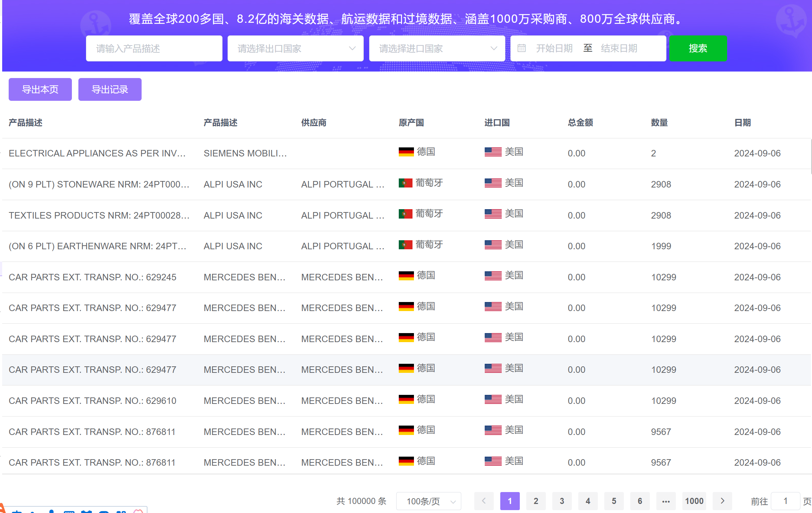Click the 数量 column header

click(x=660, y=123)
